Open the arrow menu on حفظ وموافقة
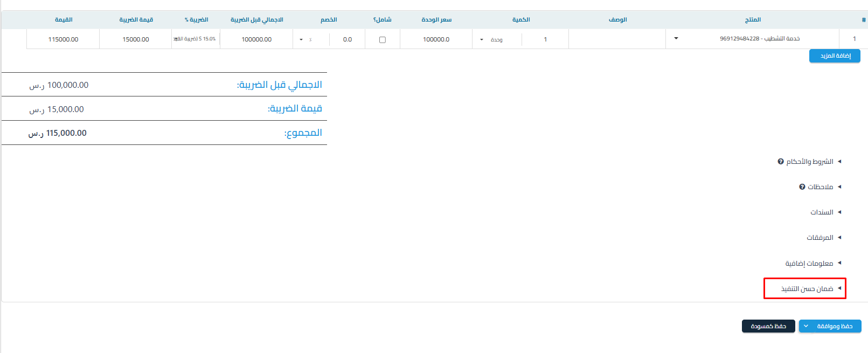Image resolution: width=868 pixels, height=353 pixels. 806,326
